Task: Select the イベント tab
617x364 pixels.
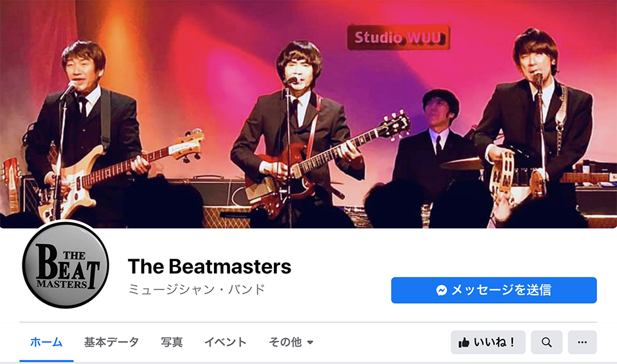Action: tap(225, 342)
